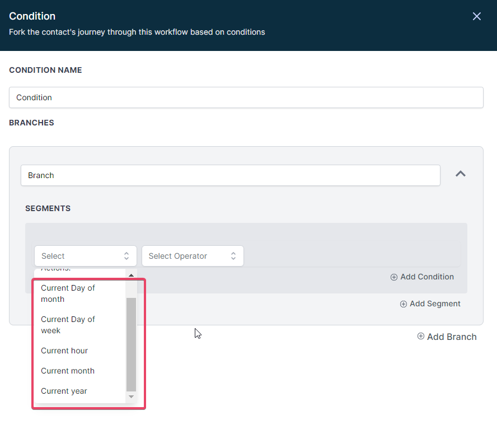
Task: Choose Current Day of month option
Action: click(x=68, y=293)
